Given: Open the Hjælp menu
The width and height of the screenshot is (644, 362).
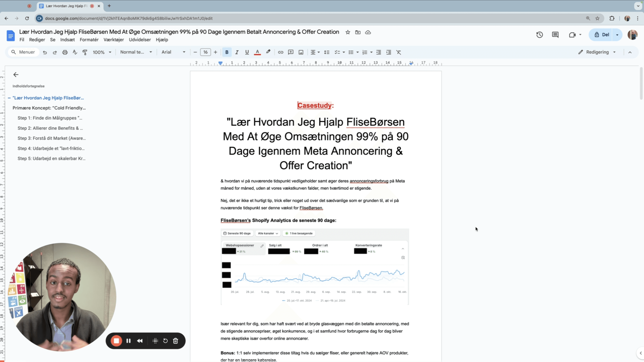Looking at the screenshot, I should [162, 40].
